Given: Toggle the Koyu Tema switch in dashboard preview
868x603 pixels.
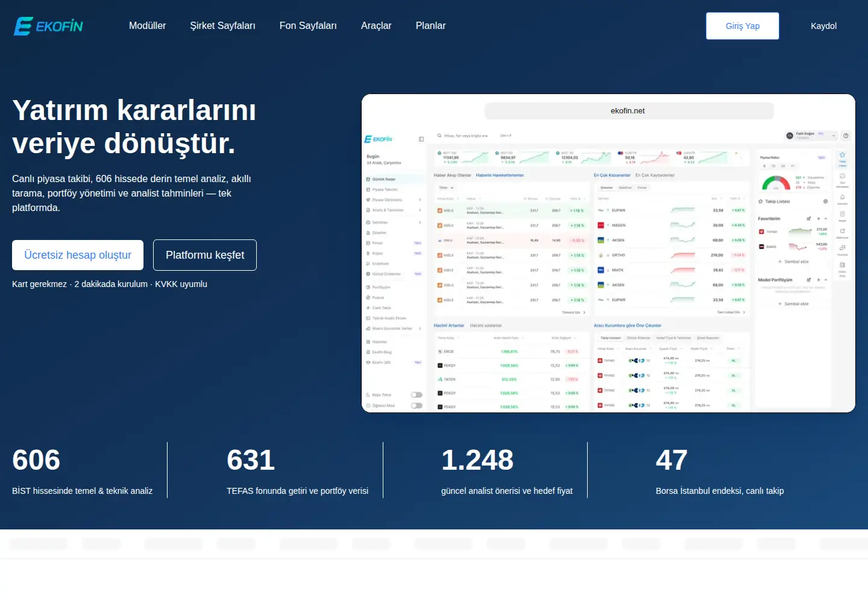Looking at the screenshot, I should [417, 395].
